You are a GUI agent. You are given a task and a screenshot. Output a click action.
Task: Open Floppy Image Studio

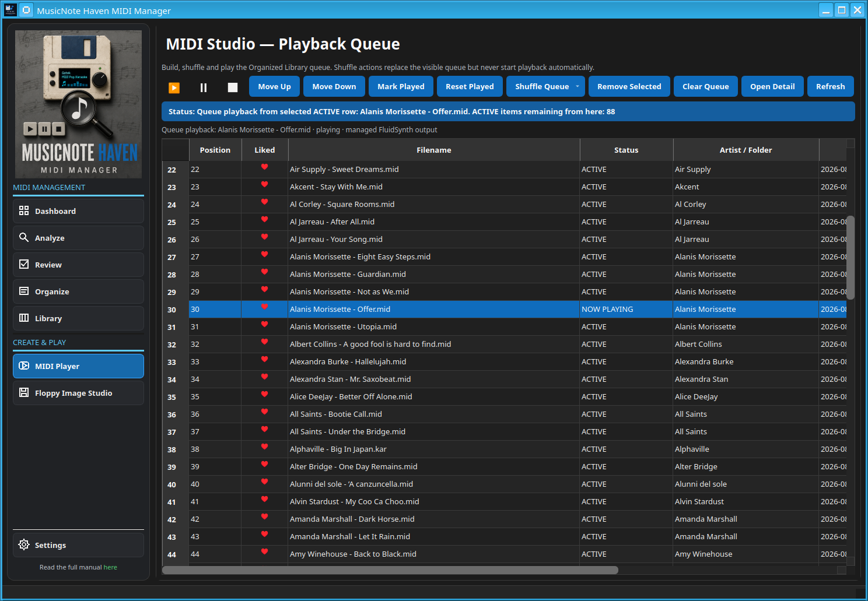78,393
